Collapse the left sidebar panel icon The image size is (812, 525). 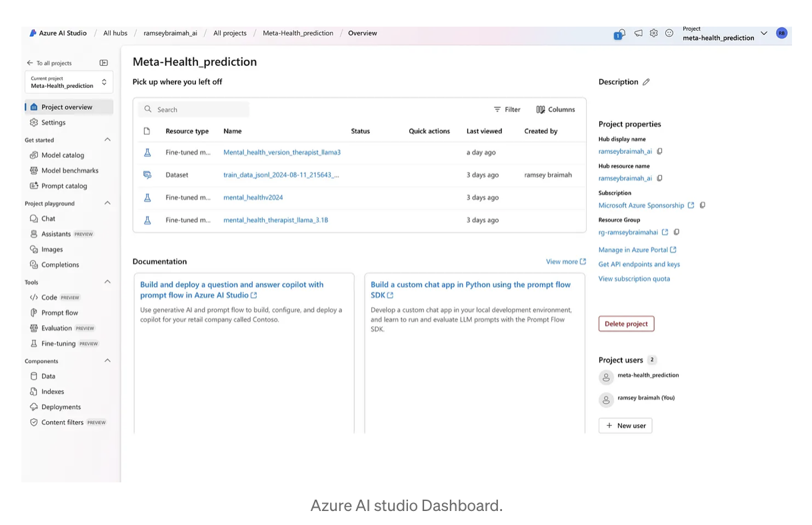(104, 63)
